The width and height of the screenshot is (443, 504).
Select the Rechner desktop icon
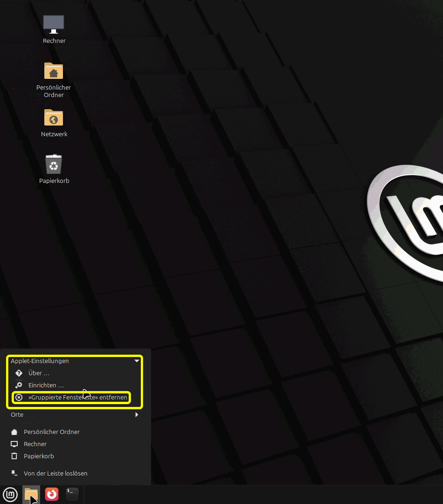click(54, 25)
